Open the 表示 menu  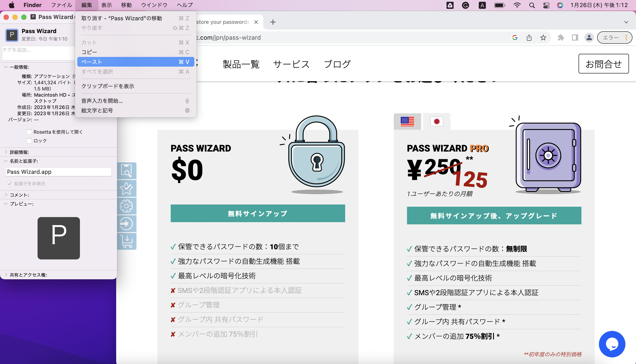pyautogui.click(x=106, y=5)
